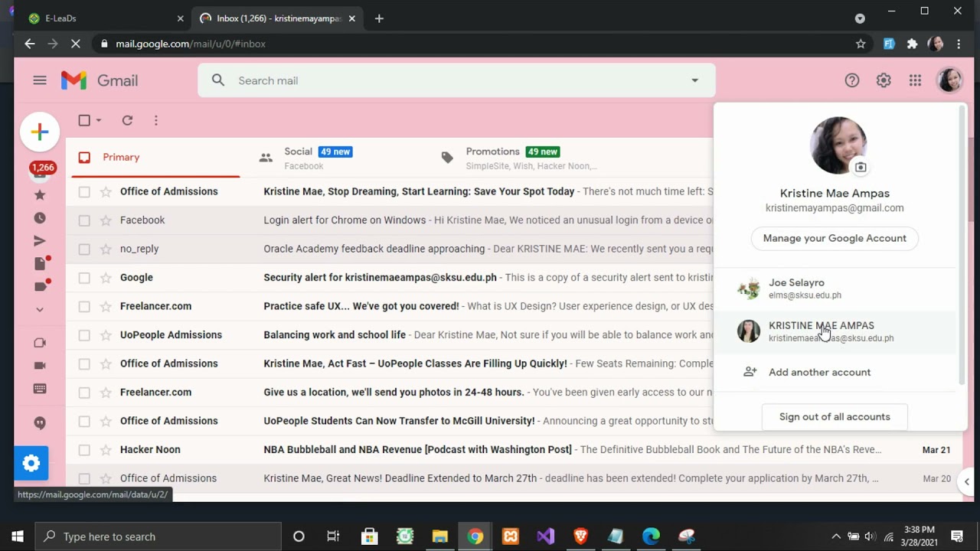Open the Starred folder in sidebar

(40, 195)
